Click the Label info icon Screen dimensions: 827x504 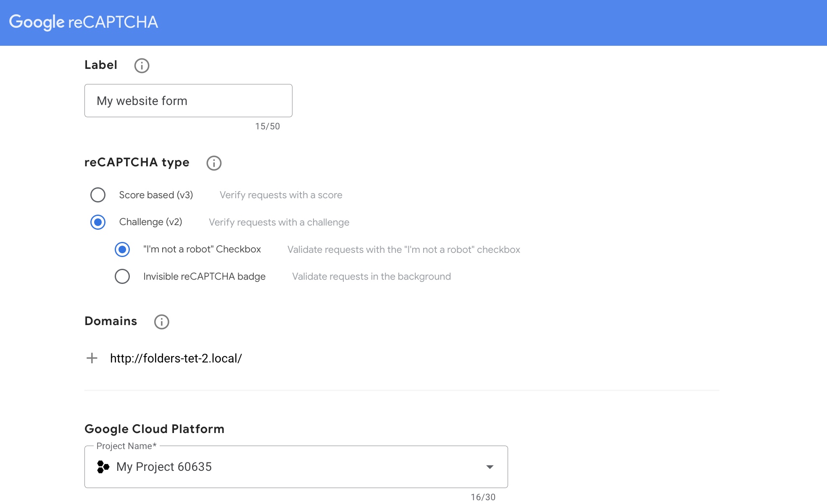point(142,66)
